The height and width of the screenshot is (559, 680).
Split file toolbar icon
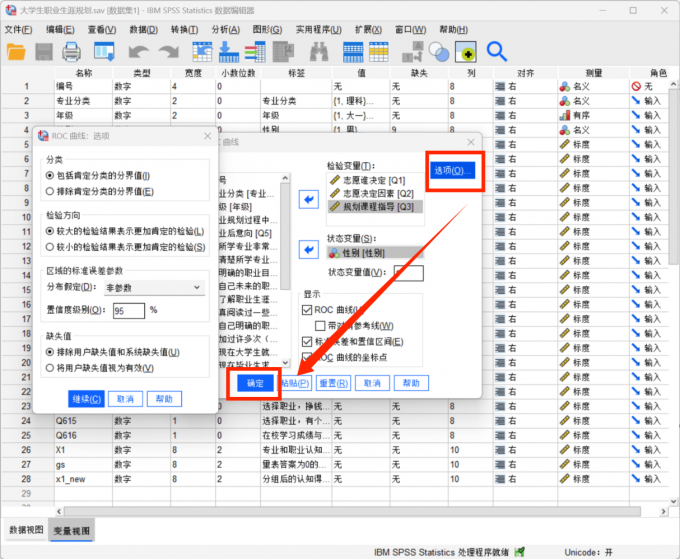412,52
